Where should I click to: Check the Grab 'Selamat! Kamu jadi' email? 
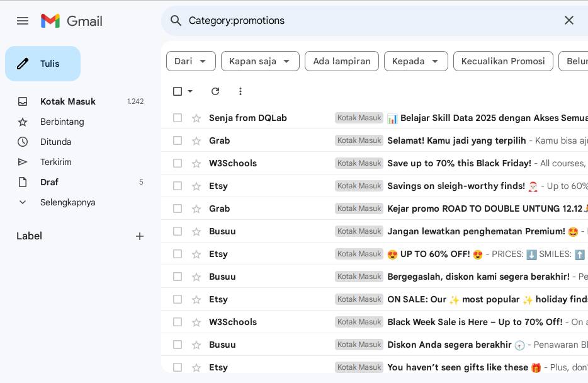tap(178, 140)
